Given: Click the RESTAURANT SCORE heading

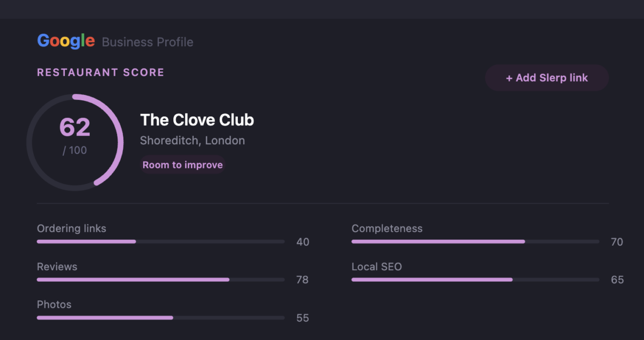Looking at the screenshot, I should (100, 72).
